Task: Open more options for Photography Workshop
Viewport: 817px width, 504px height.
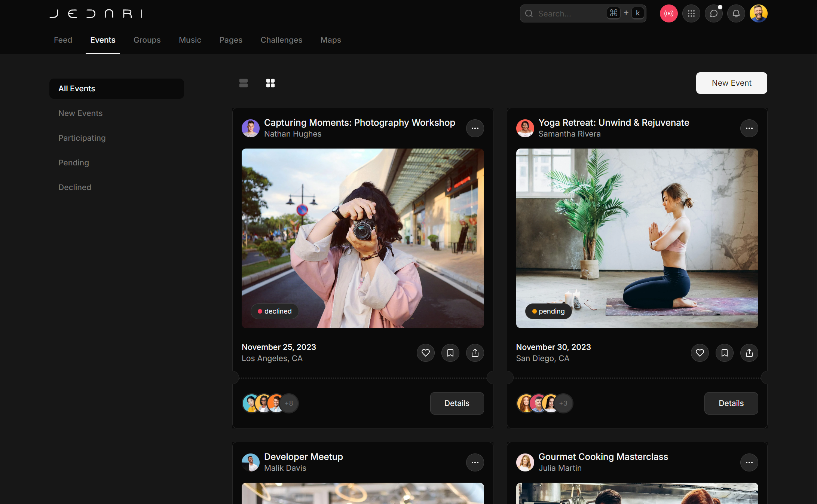Action: click(x=475, y=128)
